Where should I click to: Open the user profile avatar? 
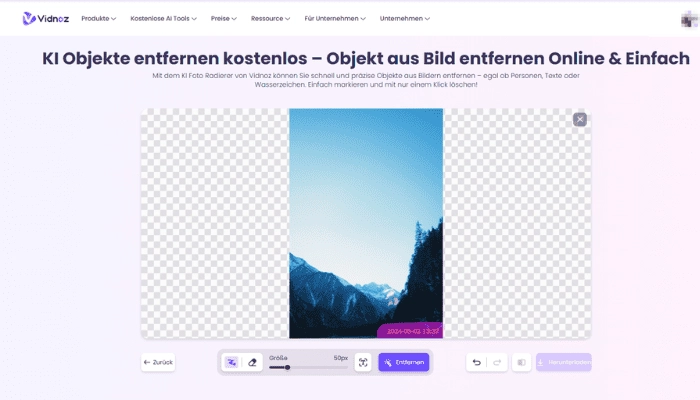click(689, 19)
